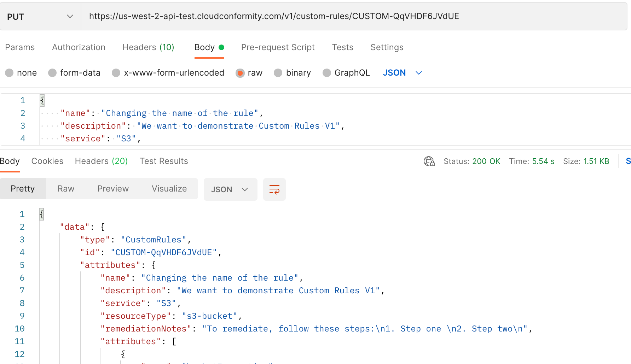The image size is (631, 364).
Task: Switch response to Visualize view
Action: (169, 189)
